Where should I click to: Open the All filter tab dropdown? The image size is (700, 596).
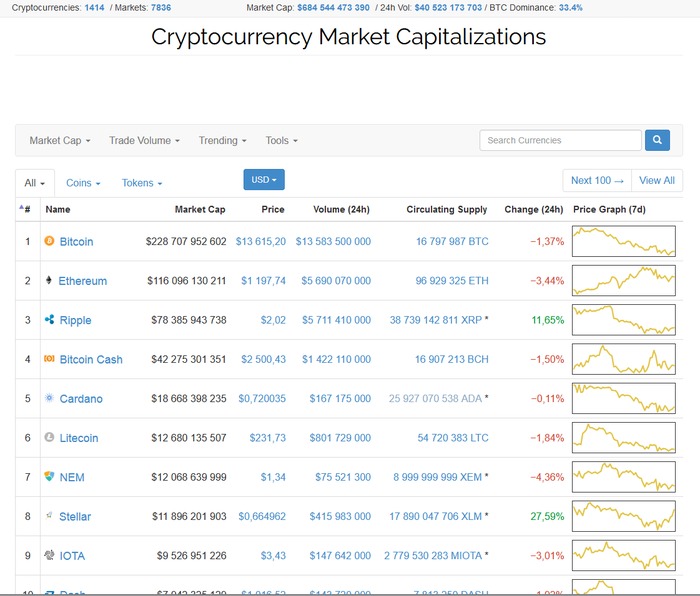(35, 183)
